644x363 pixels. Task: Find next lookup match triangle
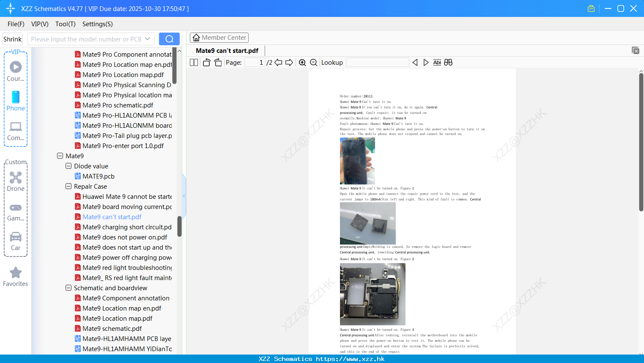(x=426, y=62)
